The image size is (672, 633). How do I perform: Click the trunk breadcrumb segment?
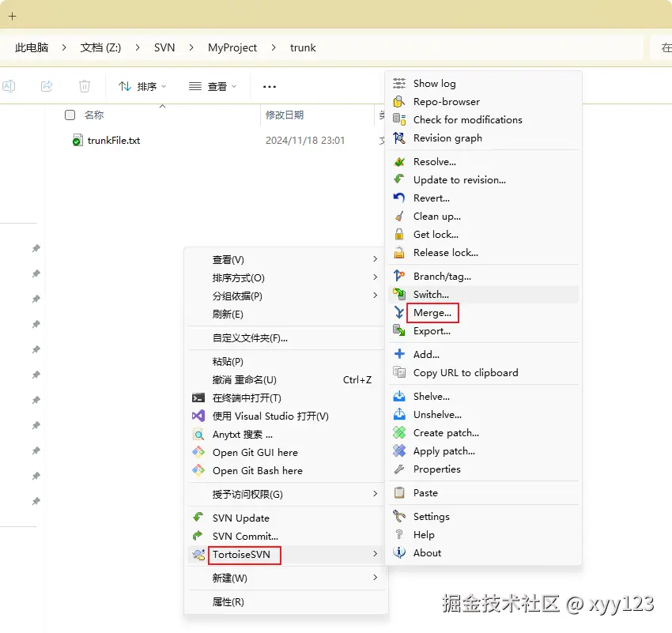[303, 47]
